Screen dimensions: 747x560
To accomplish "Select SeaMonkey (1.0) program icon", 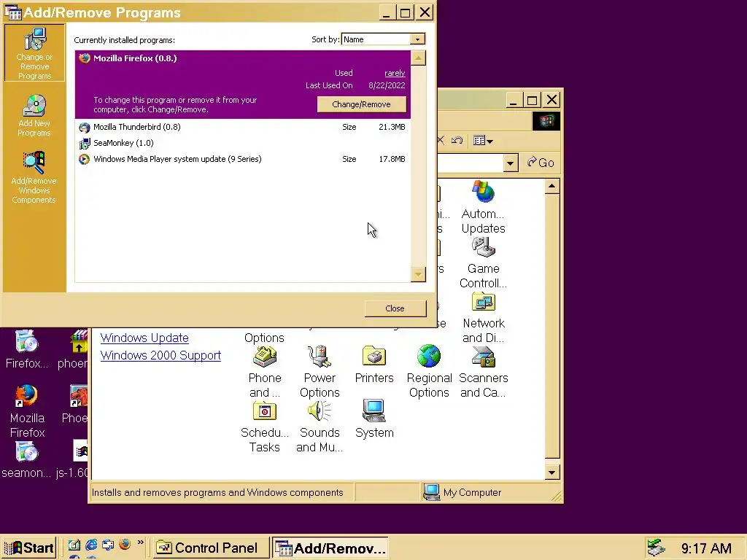I will coord(85,143).
